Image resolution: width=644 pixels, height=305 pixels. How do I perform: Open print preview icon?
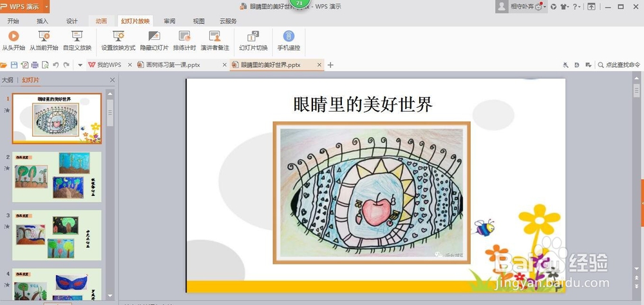45,65
